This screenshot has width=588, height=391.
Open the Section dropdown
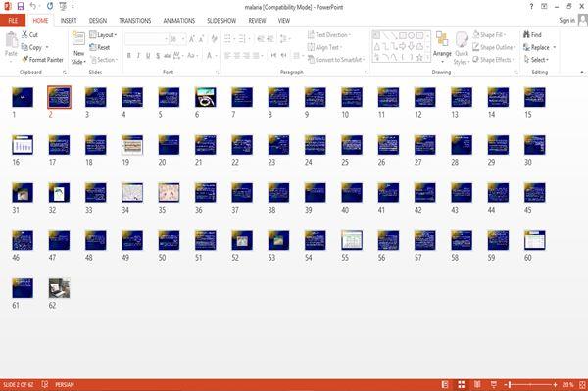coord(104,60)
